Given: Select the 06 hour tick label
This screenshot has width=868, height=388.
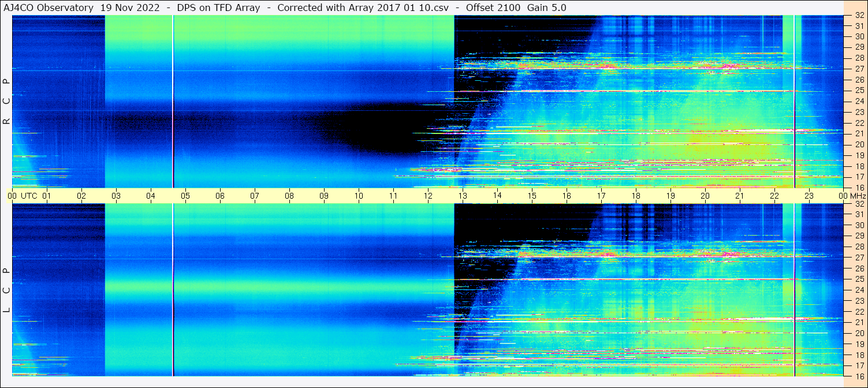Looking at the screenshot, I should click(x=220, y=196).
